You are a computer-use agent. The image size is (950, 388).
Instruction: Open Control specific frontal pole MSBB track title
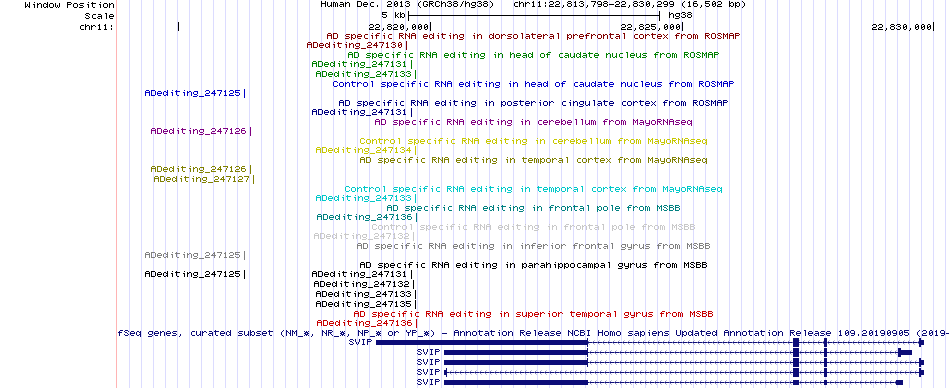pyautogui.click(x=533, y=227)
